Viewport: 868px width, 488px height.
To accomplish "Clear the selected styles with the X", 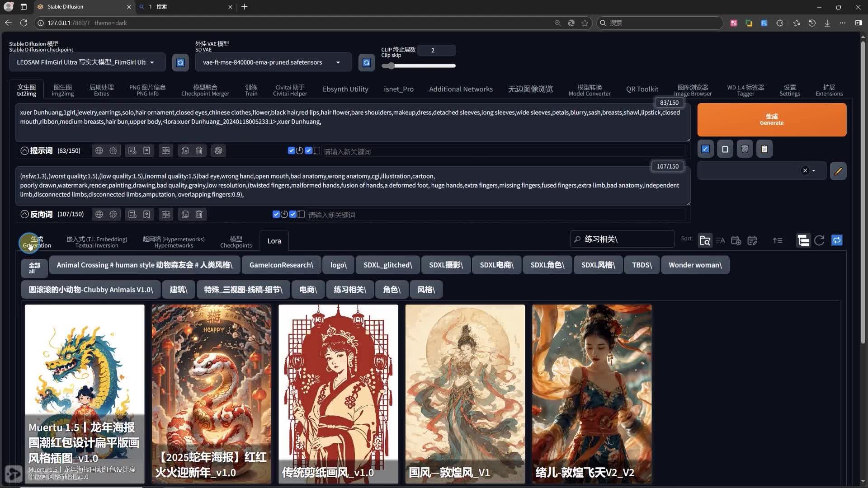I will pos(805,171).
